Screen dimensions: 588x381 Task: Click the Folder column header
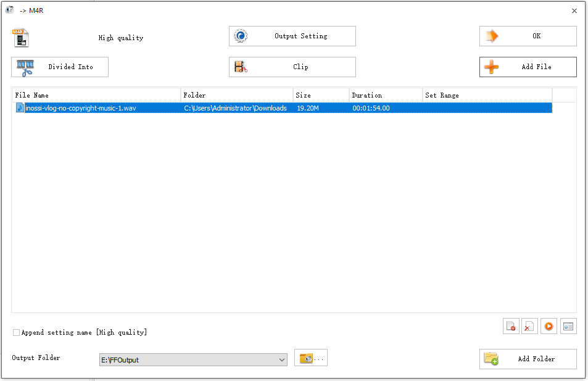pyautogui.click(x=237, y=95)
